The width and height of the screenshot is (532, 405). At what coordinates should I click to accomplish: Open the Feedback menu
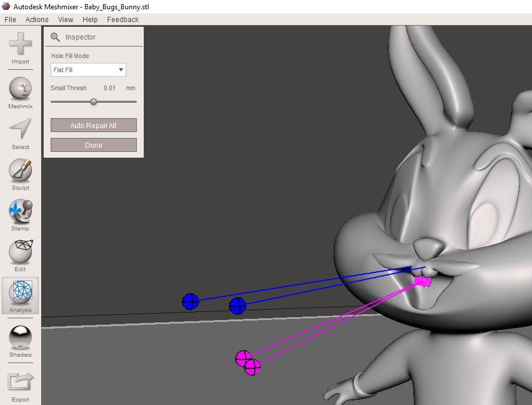click(123, 20)
